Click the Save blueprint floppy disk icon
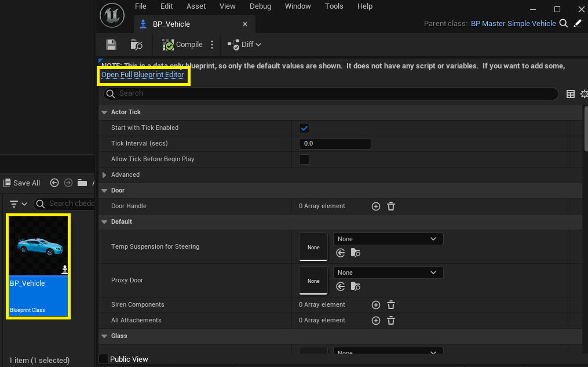The height and width of the screenshot is (367, 588). pos(111,45)
